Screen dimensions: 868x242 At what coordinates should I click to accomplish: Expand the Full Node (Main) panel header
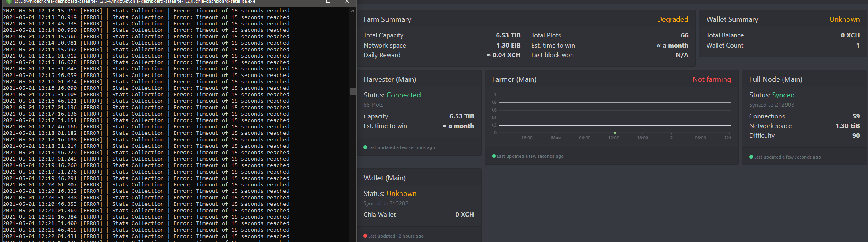[x=775, y=79]
